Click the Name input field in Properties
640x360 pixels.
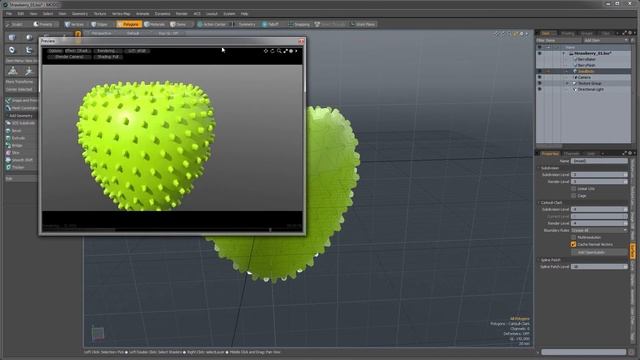click(599, 161)
